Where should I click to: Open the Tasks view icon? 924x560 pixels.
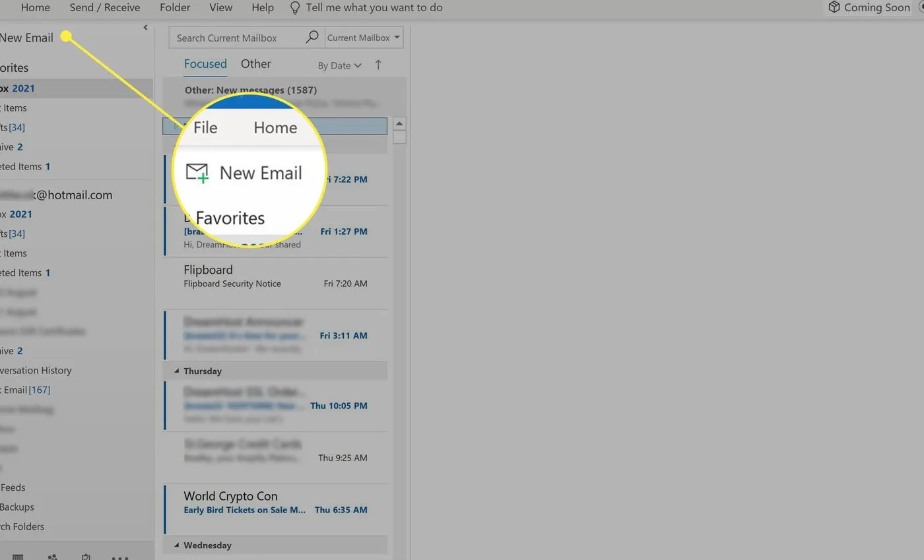[x=86, y=556]
